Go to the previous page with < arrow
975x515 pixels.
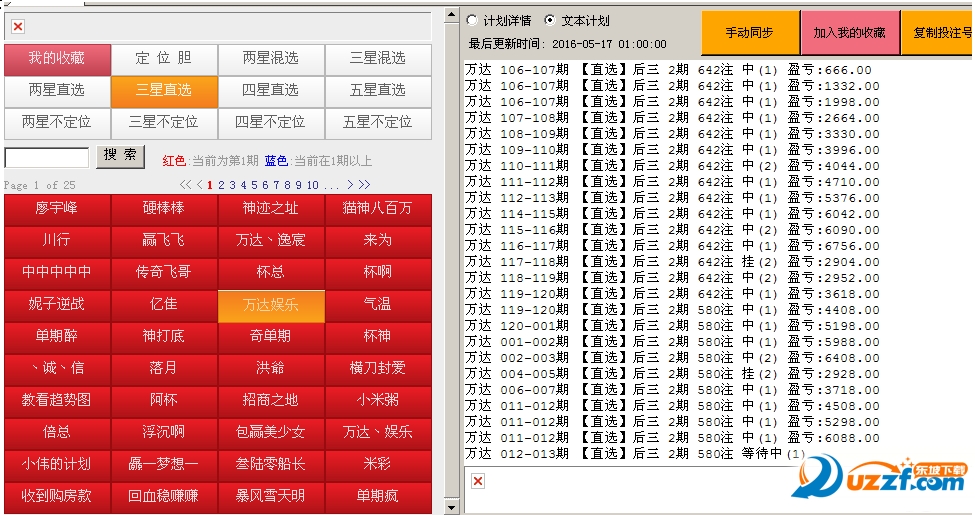pyautogui.click(x=200, y=185)
